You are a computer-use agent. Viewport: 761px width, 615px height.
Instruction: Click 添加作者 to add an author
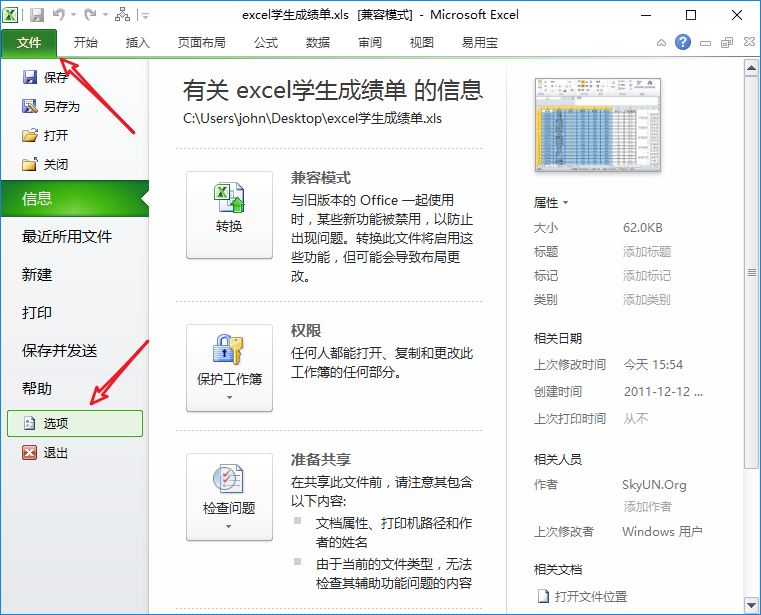point(647,507)
